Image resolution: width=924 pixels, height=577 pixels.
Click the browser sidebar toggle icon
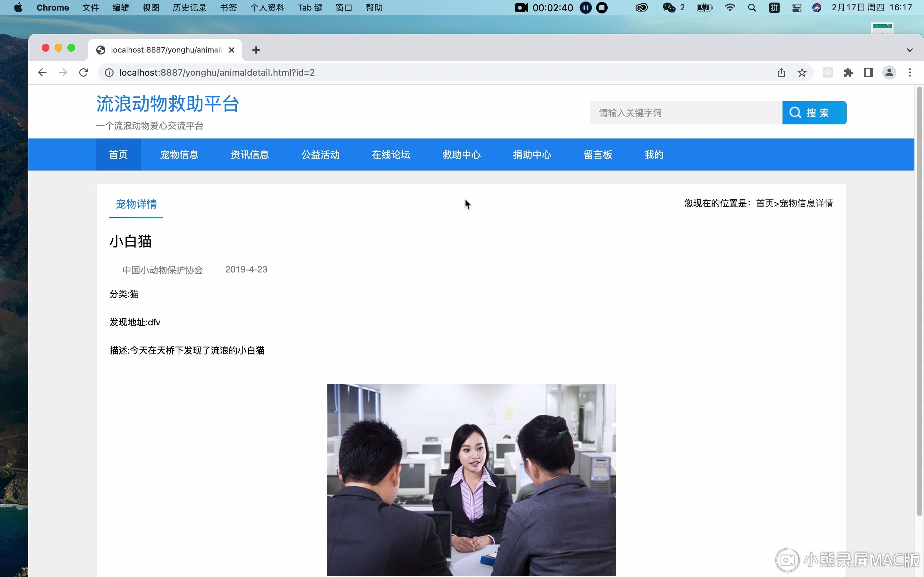click(869, 72)
